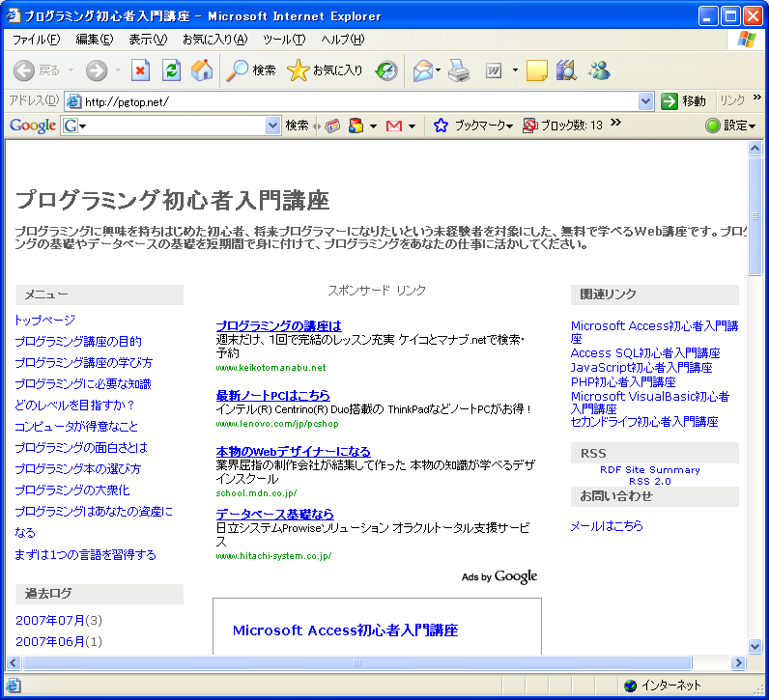Open the Google toolbar 設定 settings dropdown
769x700 pixels.
point(730,126)
